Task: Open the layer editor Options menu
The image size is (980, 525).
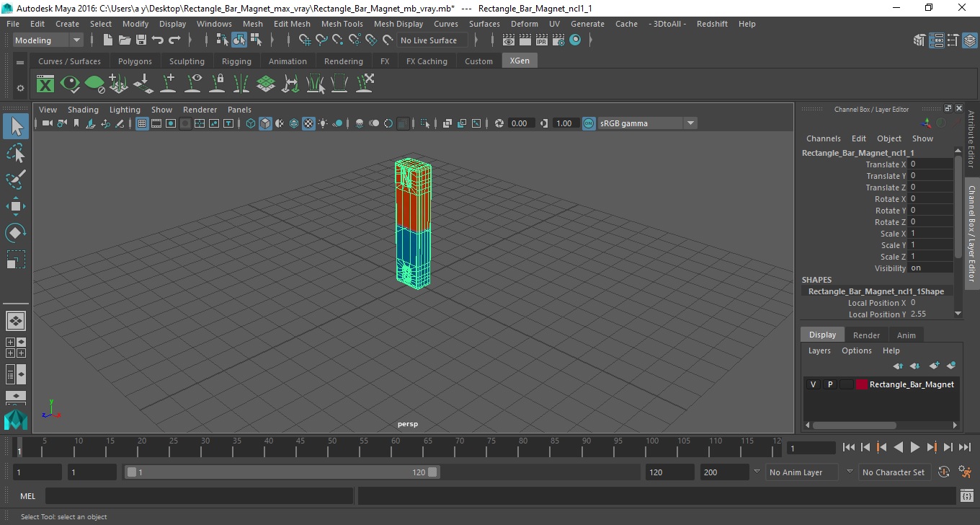Action: point(857,350)
